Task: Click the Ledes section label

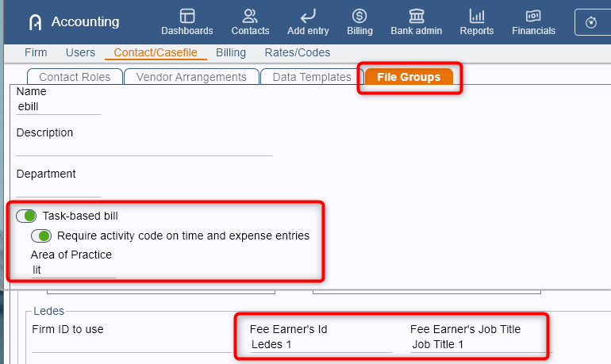Action: coord(48,311)
